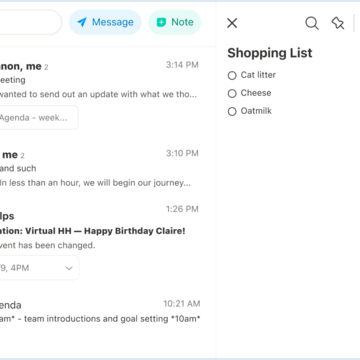The width and height of the screenshot is (360, 360).
Task: Close the Shopping List note panel
Action: click(232, 23)
